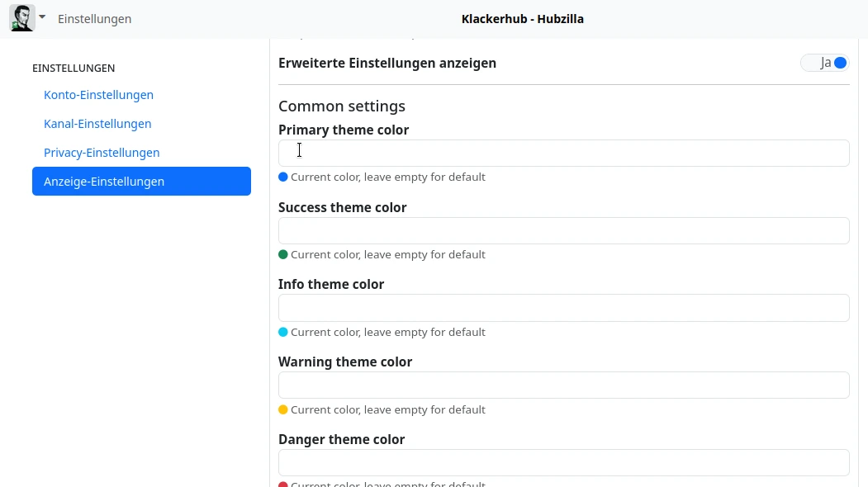The image size is (868, 487).
Task: Go to Privacy-Einstellungen page
Action: click(102, 153)
